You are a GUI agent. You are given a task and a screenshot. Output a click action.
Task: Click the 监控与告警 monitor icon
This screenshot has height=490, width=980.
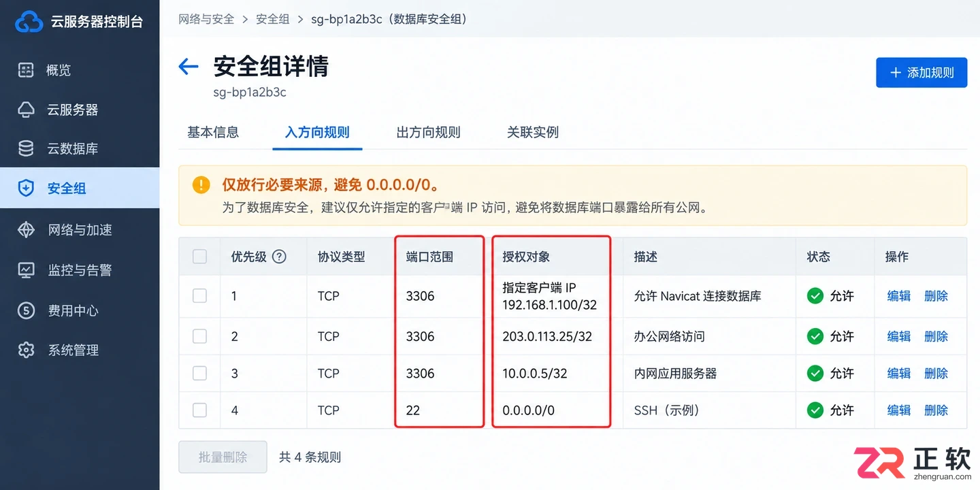26,270
